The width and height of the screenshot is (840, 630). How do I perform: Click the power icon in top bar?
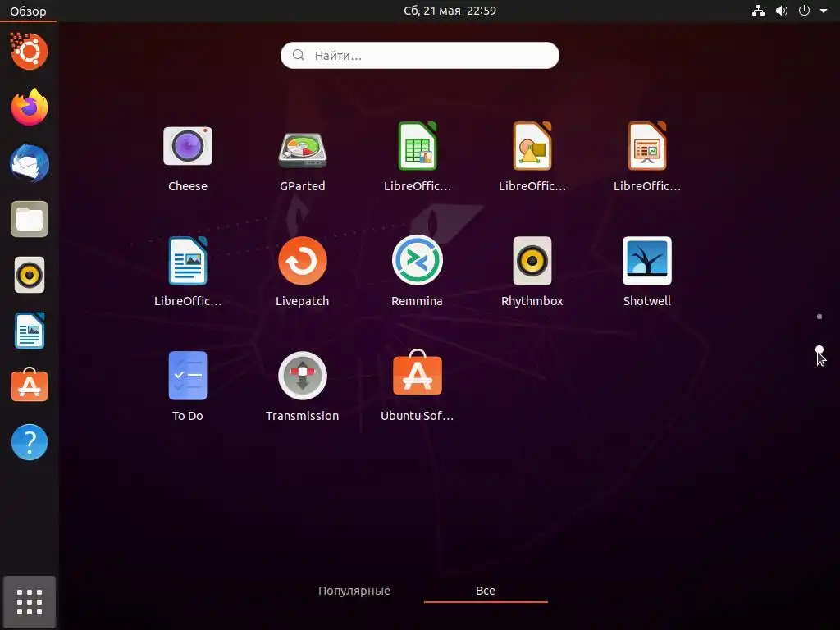(804, 11)
